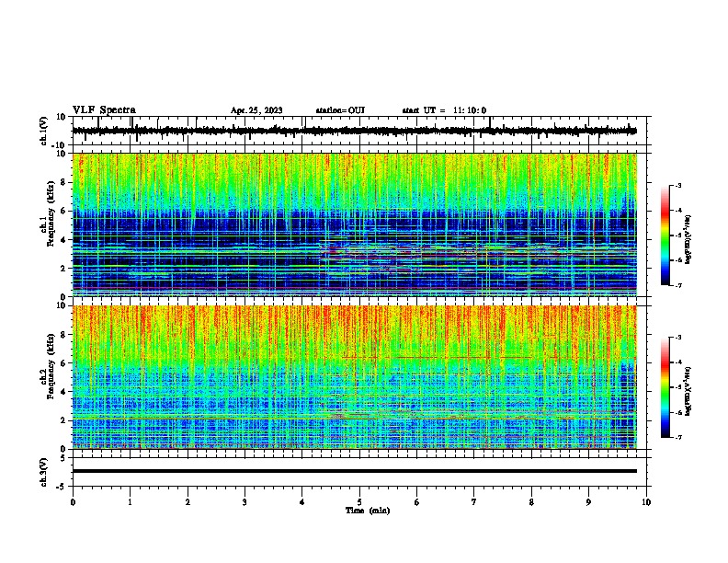Click the flat black ch.3 voltage trace
Viewport: 728px width, 563px height.
[354, 471]
